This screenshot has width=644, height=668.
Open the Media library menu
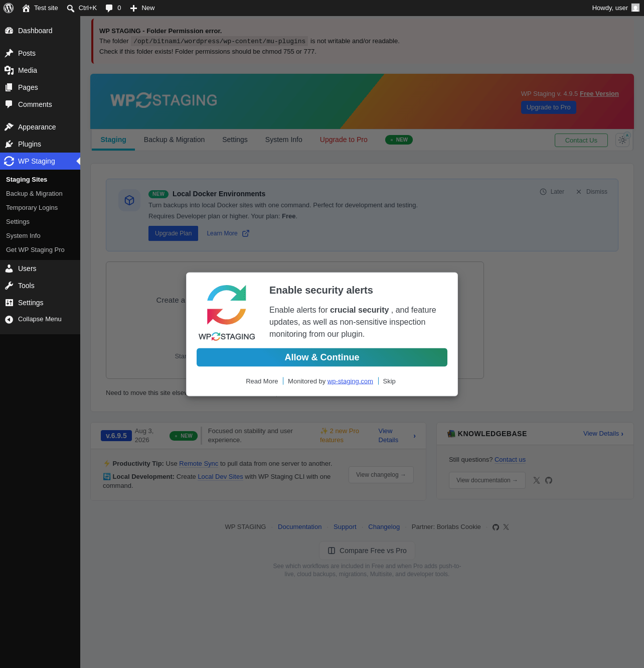coord(40,70)
